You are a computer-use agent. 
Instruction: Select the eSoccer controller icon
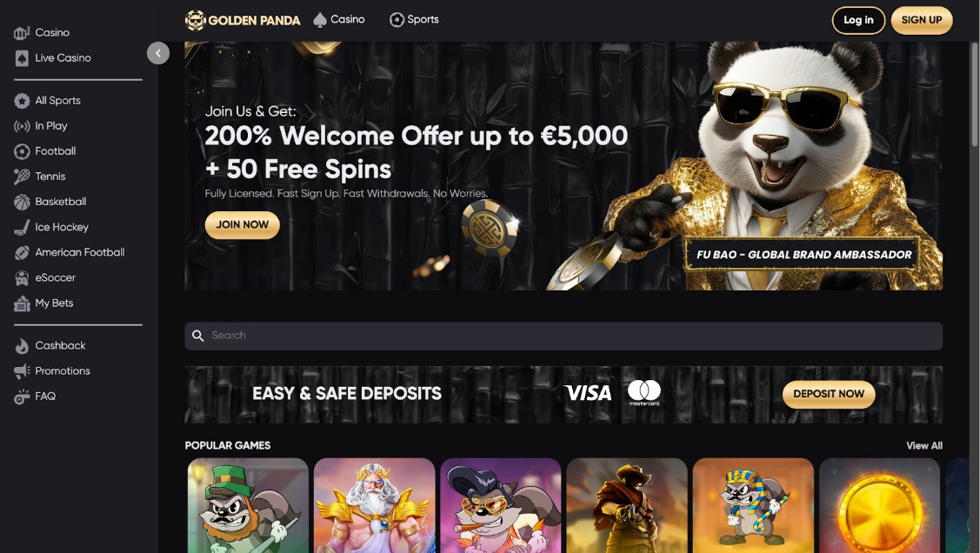[x=22, y=278]
